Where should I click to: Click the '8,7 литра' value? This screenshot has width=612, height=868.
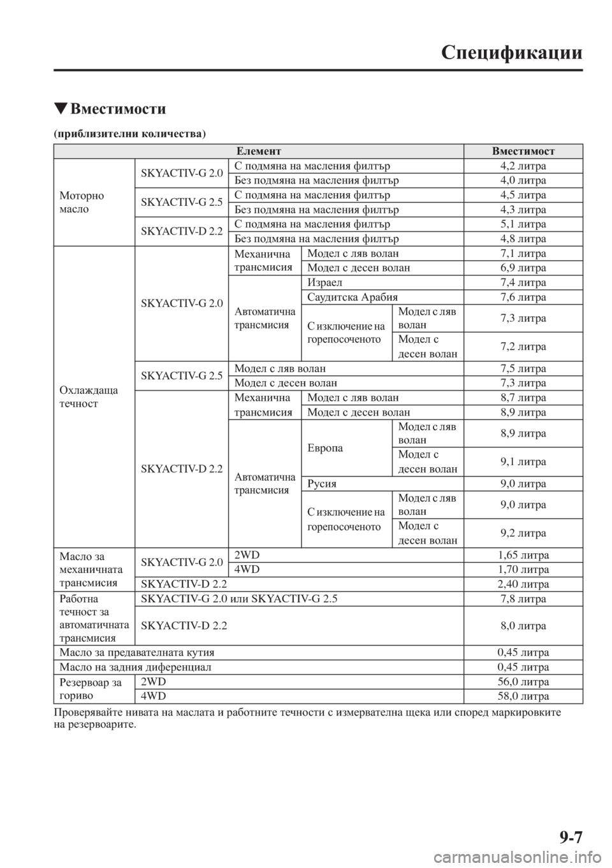click(523, 398)
